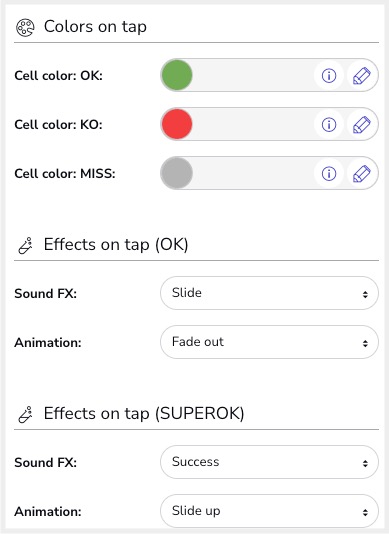The image size is (389, 534).
Task: Show info for Cell color MISS
Action: (329, 173)
